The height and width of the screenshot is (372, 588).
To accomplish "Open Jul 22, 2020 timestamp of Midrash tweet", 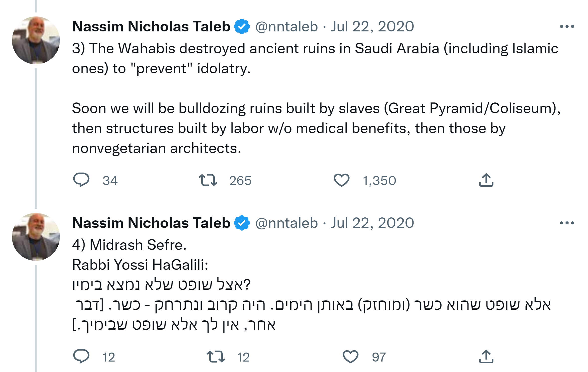I will tap(372, 223).
